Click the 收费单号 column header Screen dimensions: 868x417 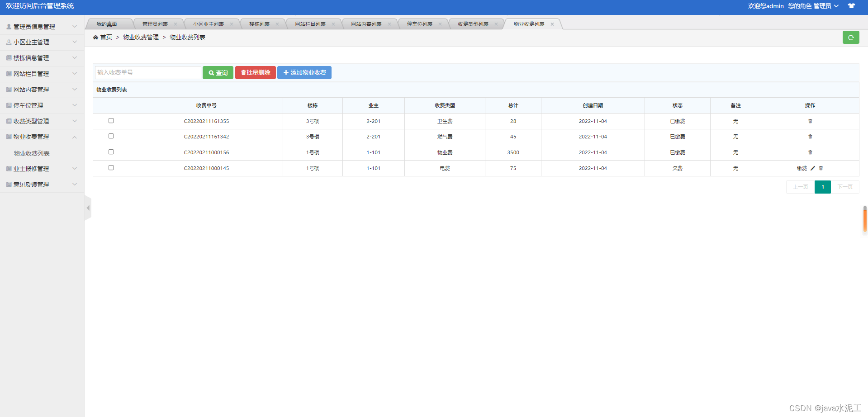click(x=206, y=105)
